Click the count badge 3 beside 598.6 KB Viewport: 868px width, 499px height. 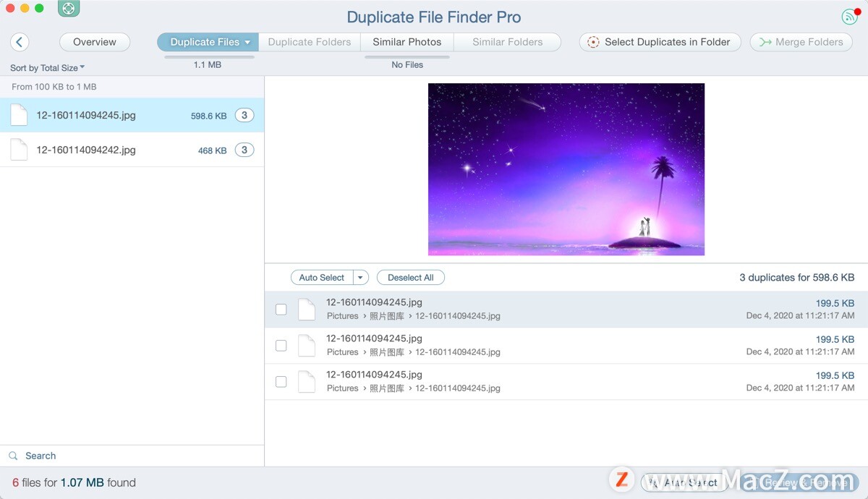coord(244,115)
